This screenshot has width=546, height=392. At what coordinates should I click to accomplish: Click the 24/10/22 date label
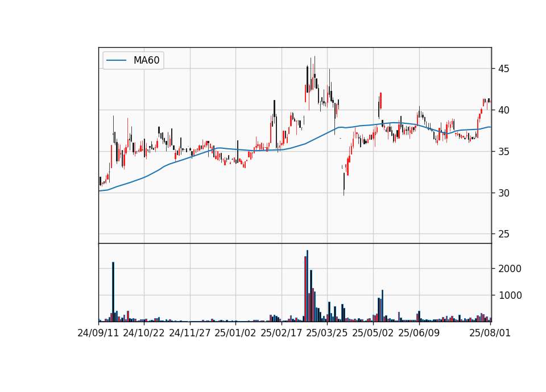[x=144, y=333]
